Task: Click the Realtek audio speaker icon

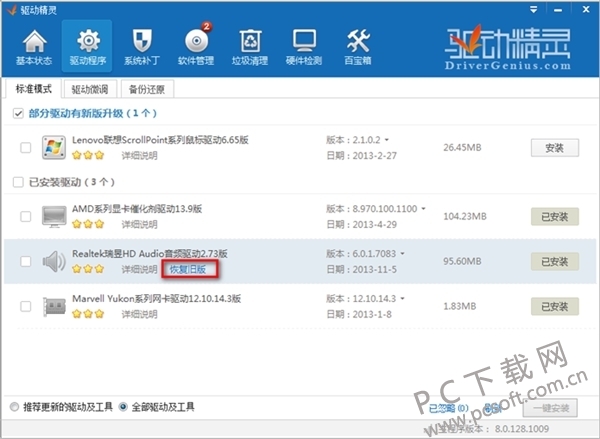Action: click(54, 261)
